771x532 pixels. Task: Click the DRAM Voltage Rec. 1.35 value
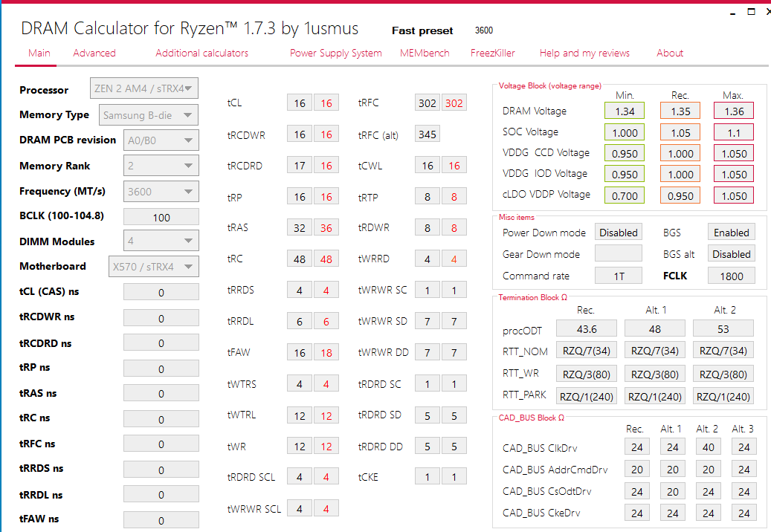[x=680, y=111]
